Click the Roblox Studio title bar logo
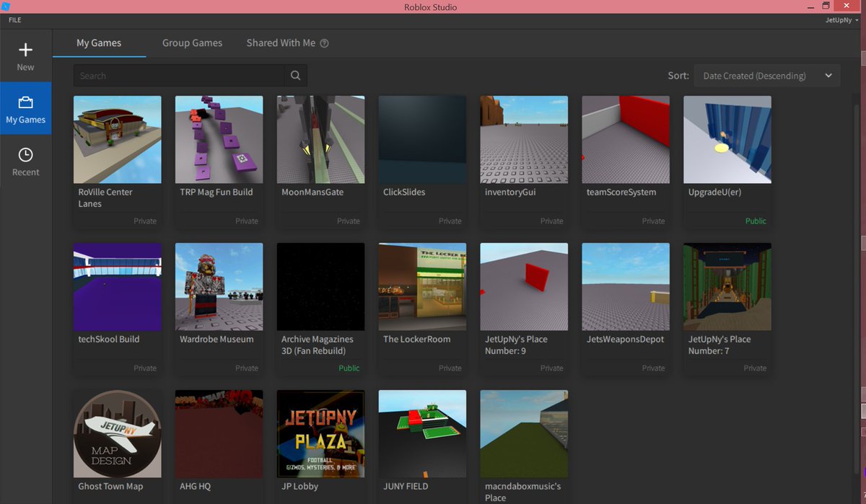Screen dimensions: 866x504 point(7,6)
